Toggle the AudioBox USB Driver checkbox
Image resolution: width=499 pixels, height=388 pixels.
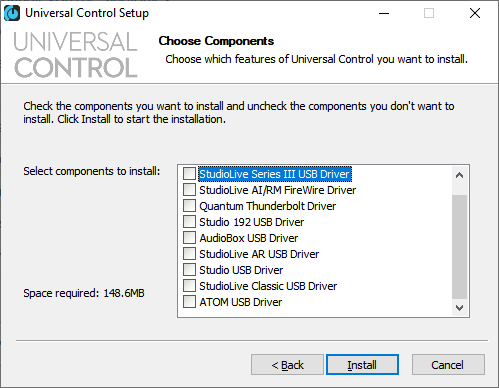189,238
